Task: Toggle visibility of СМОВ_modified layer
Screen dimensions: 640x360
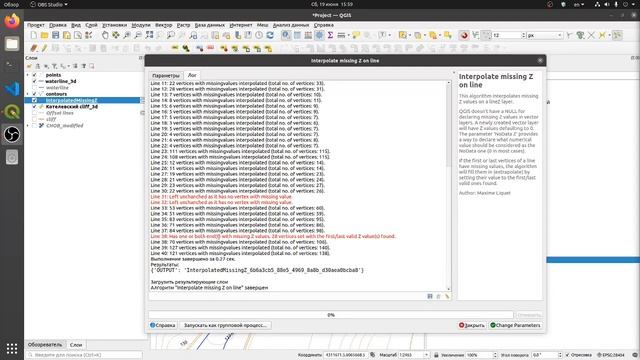Action: point(34,126)
